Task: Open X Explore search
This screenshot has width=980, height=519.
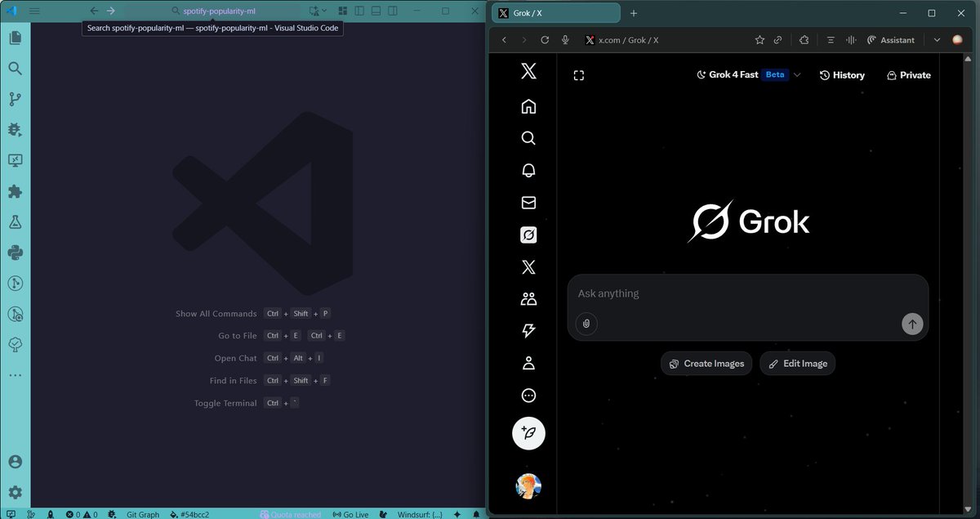Action: pyautogui.click(x=528, y=138)
